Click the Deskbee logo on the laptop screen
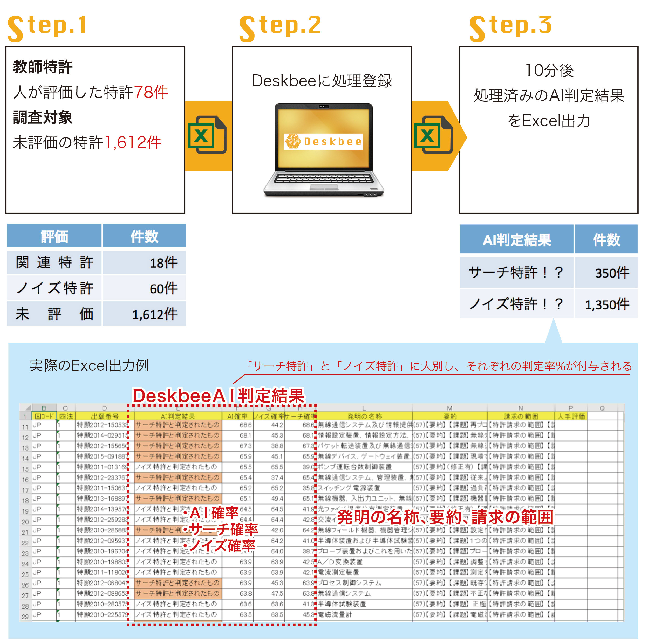The image size is (648, 644). pos(323,141)
